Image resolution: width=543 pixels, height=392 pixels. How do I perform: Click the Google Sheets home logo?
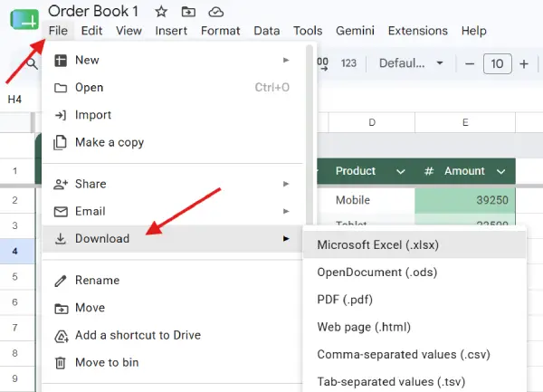click(x=24, y=19)
